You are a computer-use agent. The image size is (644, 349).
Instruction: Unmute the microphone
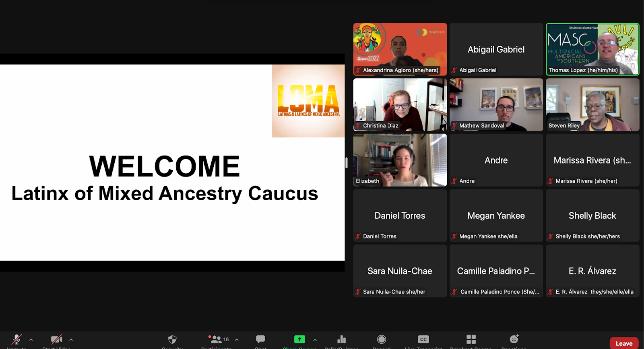click(x=17, y=340)
